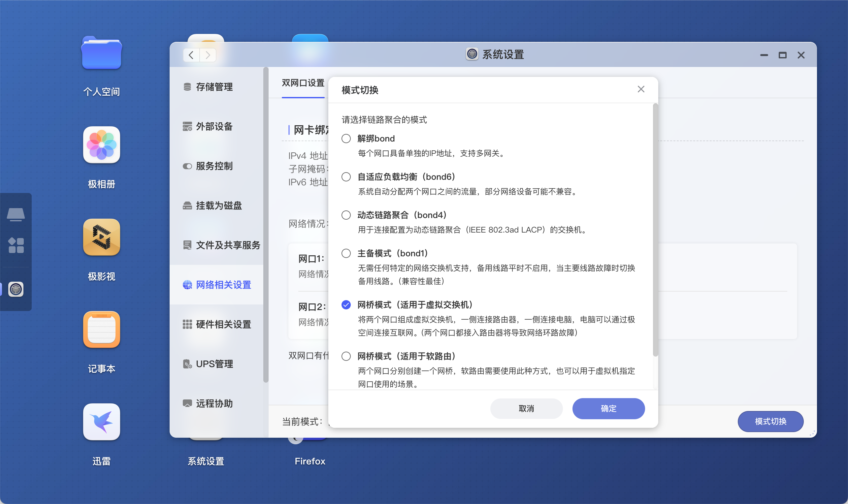The image size is (848, 504).
Task: Launch the 迅雷 download app
Action: (x=101, y=422)
